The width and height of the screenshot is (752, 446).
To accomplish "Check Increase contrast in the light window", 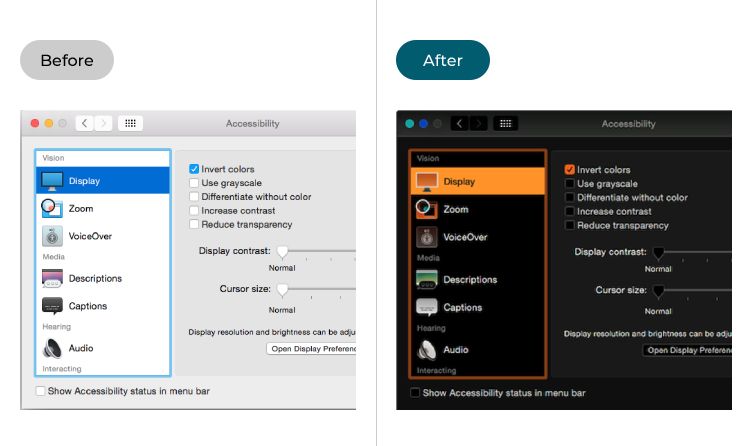I will (x=194, y=211).
